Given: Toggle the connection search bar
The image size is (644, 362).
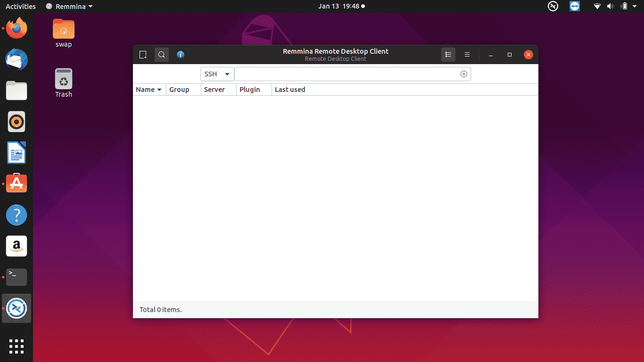Looking at the screenshot, I should click(162, 54).
